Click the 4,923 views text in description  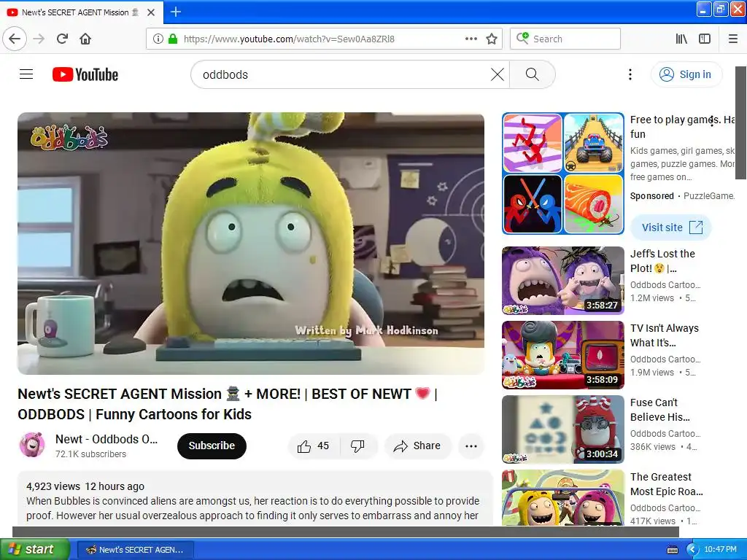(53, 486)
